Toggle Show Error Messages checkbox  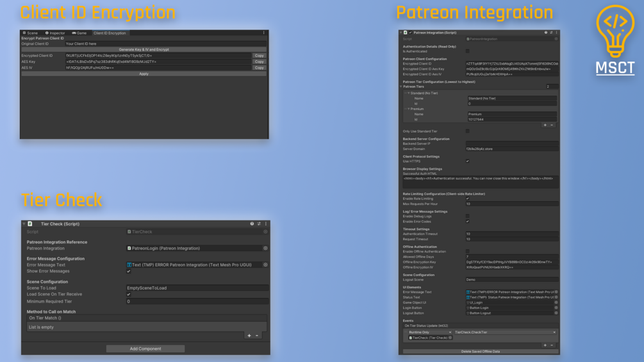tap(129, 271)
